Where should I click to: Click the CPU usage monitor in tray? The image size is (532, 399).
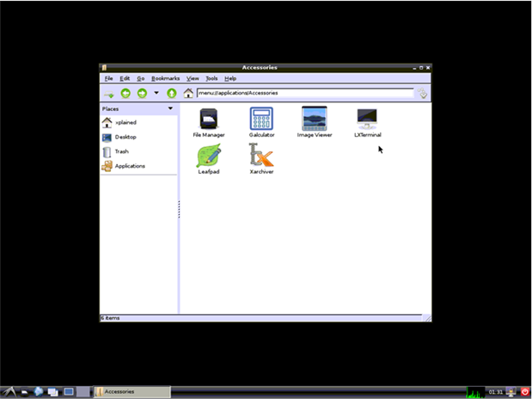(475, 392)
